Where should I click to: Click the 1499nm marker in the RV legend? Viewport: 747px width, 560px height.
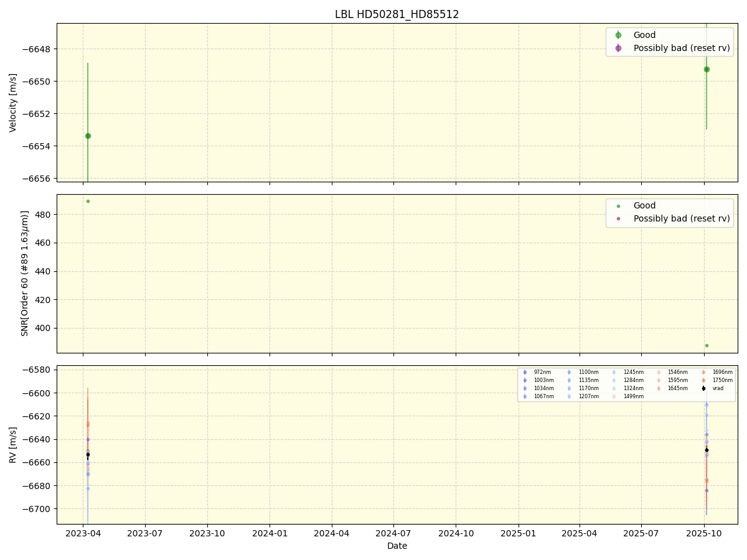(614, 396)
